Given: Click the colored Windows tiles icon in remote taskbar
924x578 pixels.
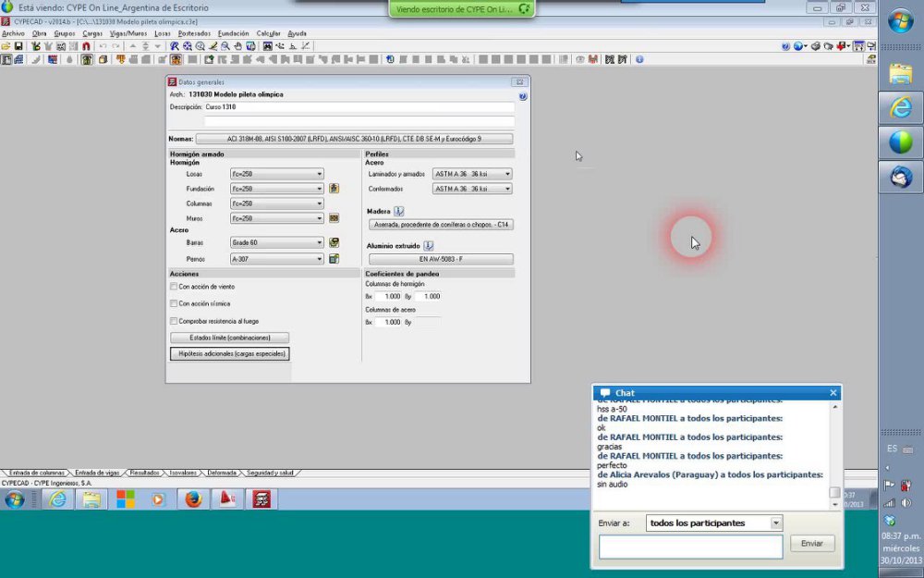Looking at the screenshot, I should (125, 499).
